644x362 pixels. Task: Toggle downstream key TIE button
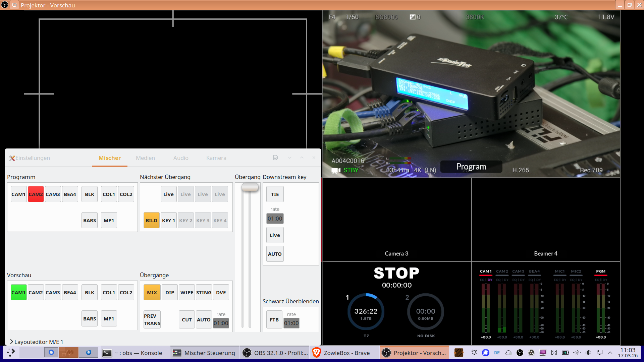pos(275,194)
